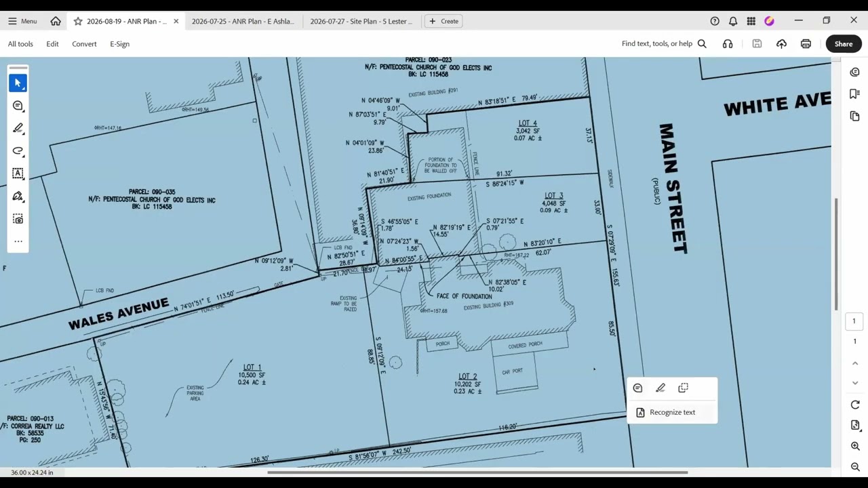This screenshot has width=868, height=488.
Task: Click the page display document icon
Action: pyautogui.click(x=854, y=426)
